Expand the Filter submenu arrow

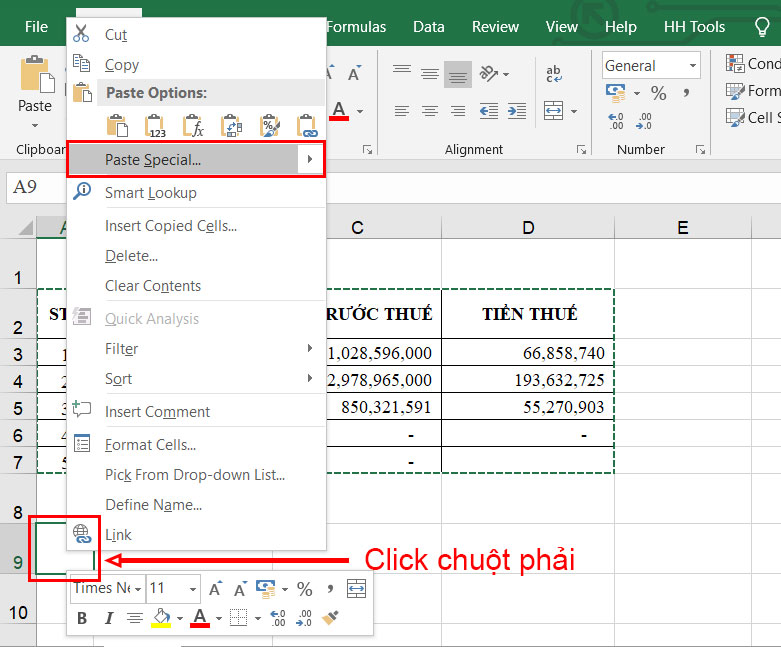[310, 348]
